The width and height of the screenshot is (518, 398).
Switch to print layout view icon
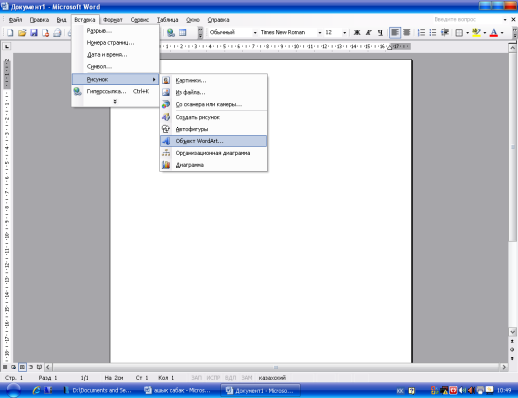22,367
